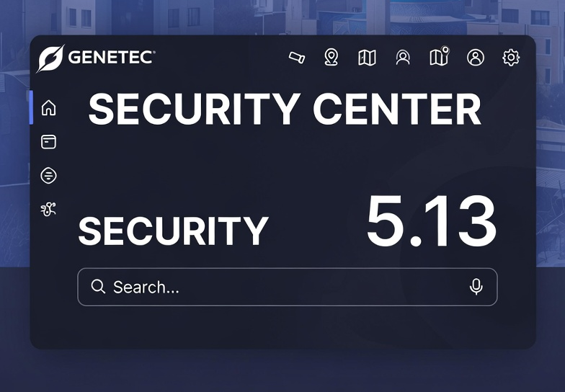
Task: Click the Genetec logo emblem
Action: click(x=50, y=58)
